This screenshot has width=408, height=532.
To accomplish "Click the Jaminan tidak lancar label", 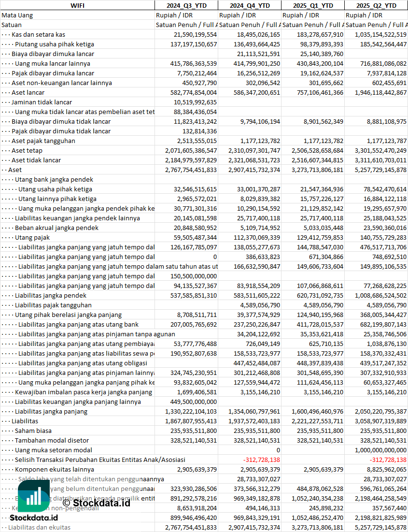I will [x=42, y=102].
